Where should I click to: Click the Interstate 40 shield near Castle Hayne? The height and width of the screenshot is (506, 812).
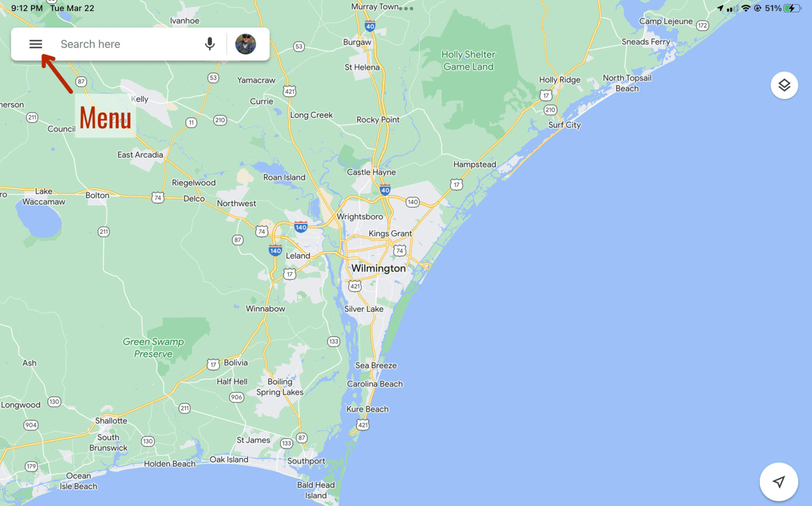pos(385,190)
